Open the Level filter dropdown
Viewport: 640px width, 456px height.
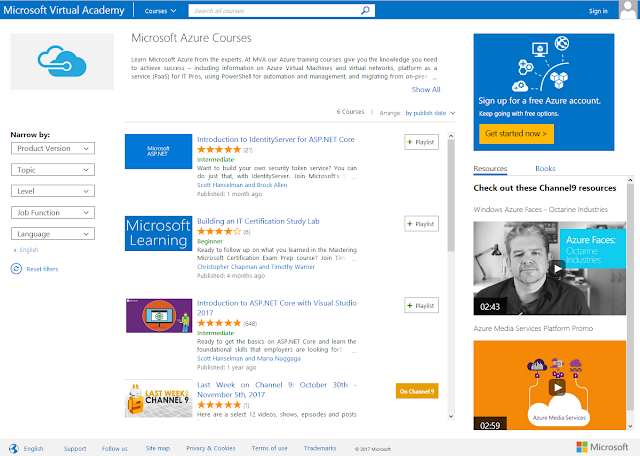53,191
